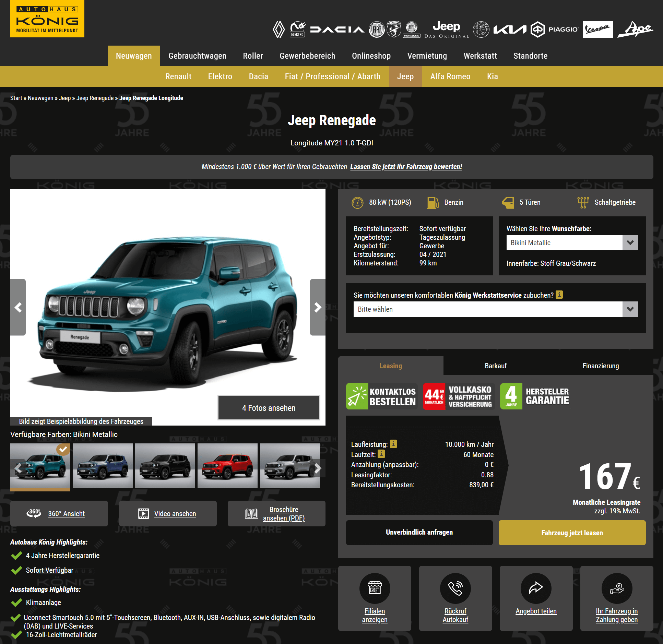Open the Werkstatt menu item
Viewport: 663px width, 644px height.
click(x=480, y=56)
